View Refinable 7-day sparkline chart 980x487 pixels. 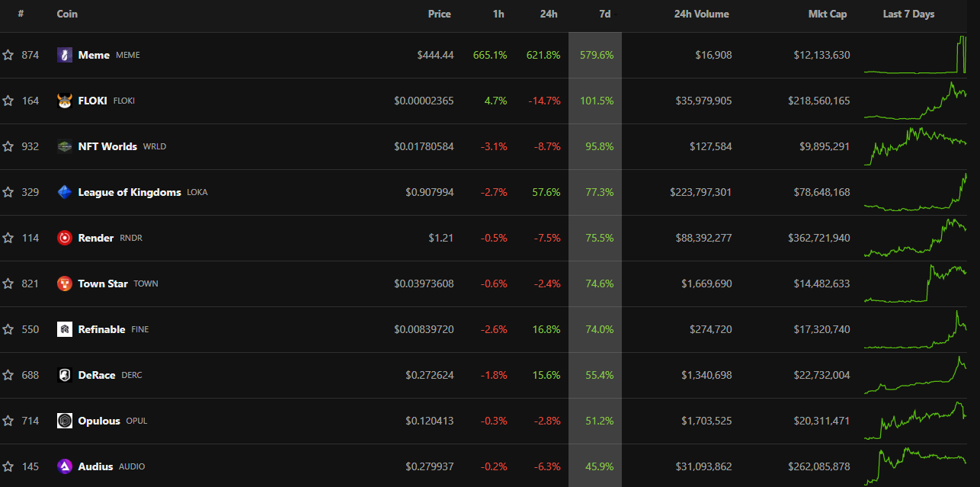[915, 329]
